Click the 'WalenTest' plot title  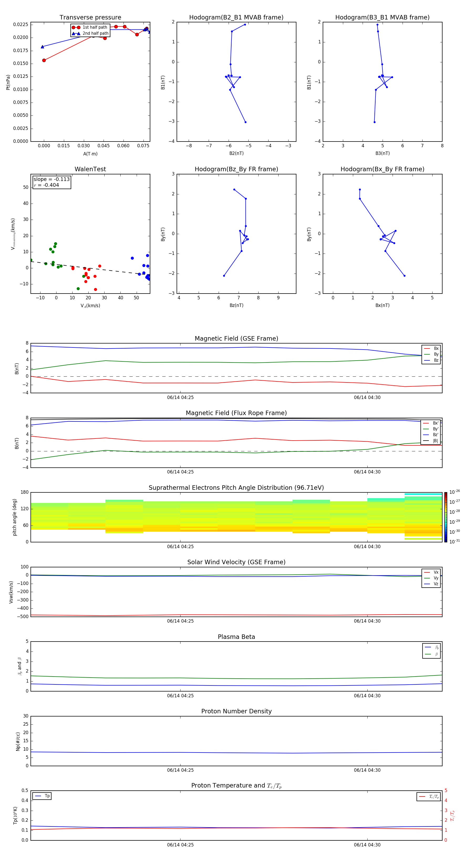[x=90, y=169]
